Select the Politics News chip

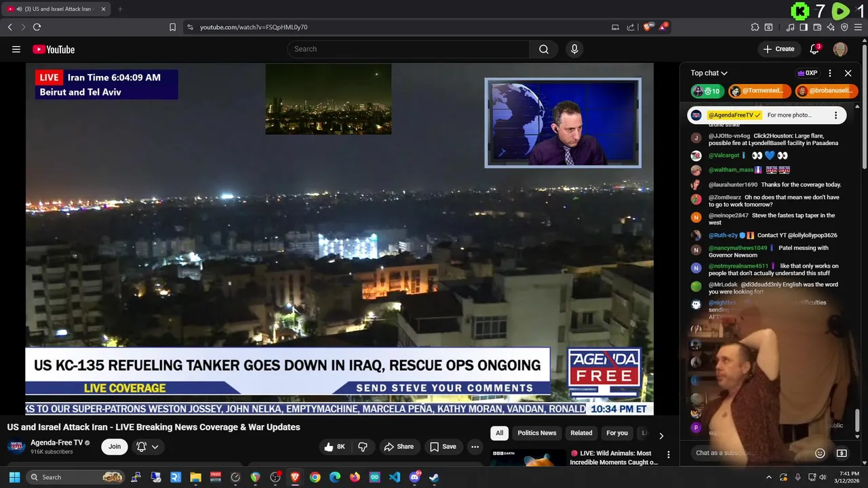[x=537, y=433]
